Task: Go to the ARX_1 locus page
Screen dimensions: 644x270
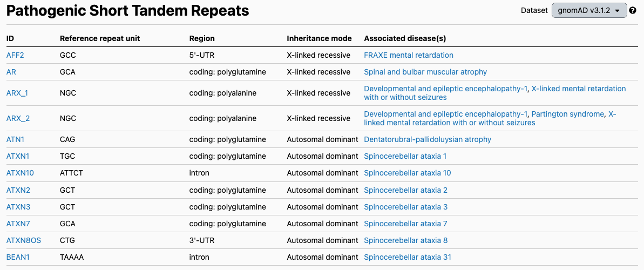Action: tap(17, 93)
